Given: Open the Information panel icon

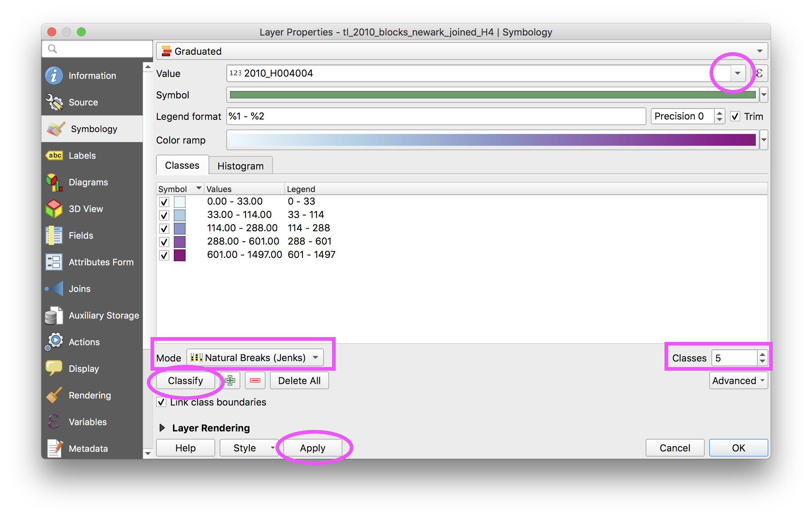Looking at the screenshot, I should coord(54,75).
